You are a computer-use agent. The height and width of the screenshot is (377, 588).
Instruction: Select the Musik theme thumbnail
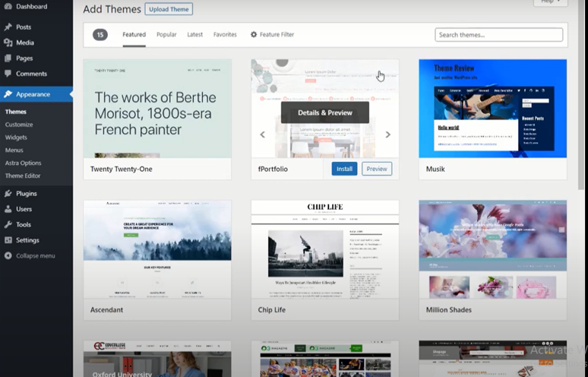point(493,109)
